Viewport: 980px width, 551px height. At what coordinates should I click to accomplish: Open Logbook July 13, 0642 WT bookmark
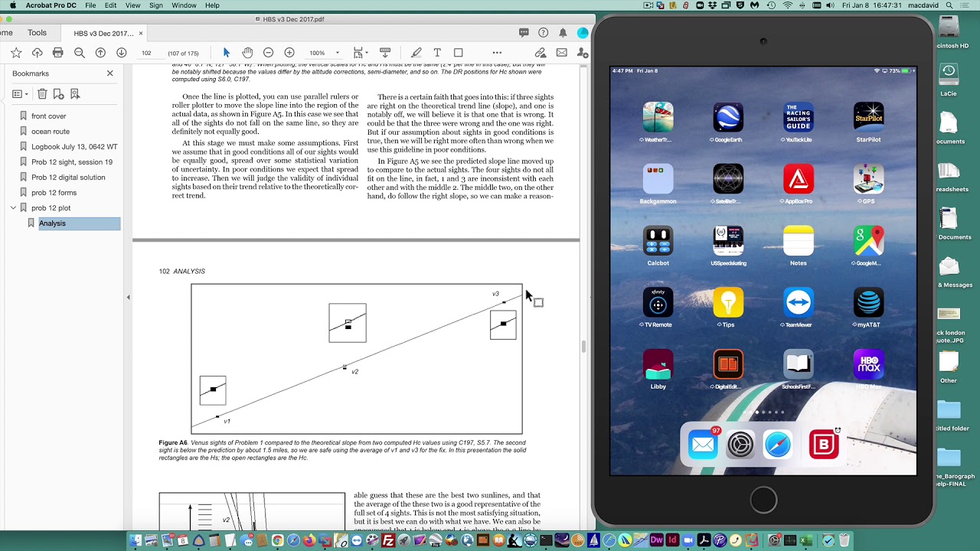click(74, 147)
